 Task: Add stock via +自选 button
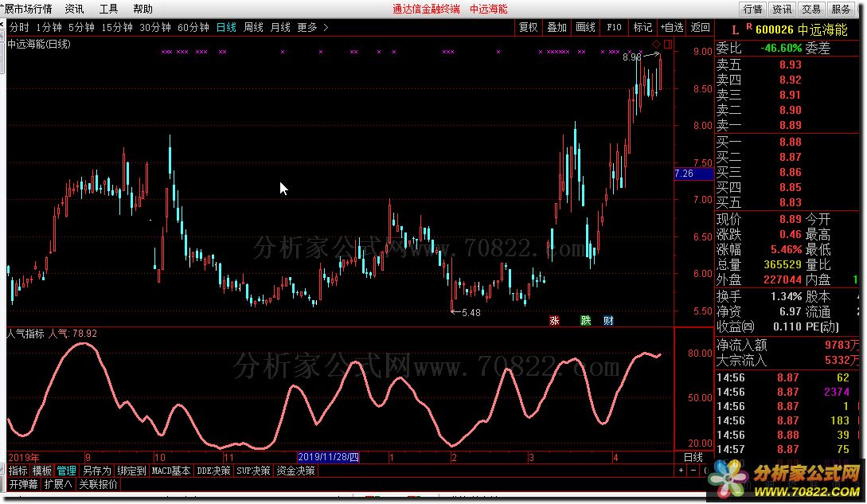[672, 27]
